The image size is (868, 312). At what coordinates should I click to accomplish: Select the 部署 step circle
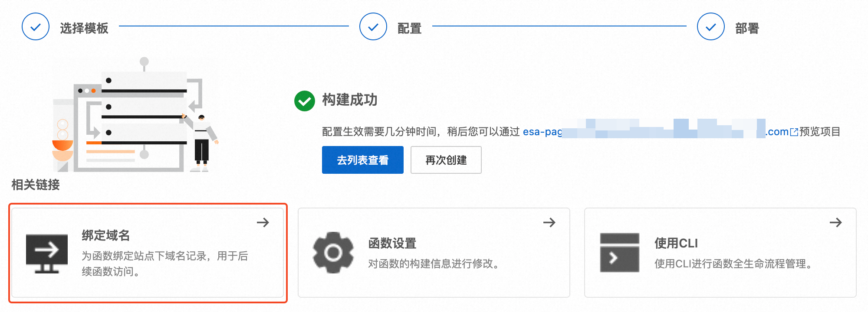(x=711, y=27)
